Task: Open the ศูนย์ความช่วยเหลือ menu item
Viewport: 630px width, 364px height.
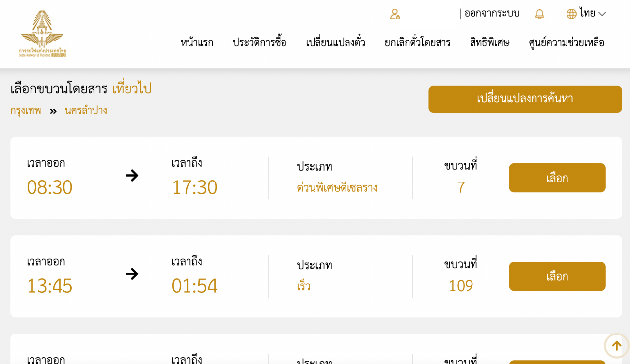Action: pos(567,43)
